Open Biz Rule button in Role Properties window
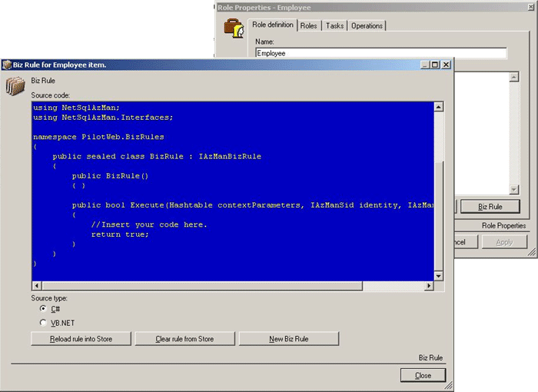 (x=490, y=207)
